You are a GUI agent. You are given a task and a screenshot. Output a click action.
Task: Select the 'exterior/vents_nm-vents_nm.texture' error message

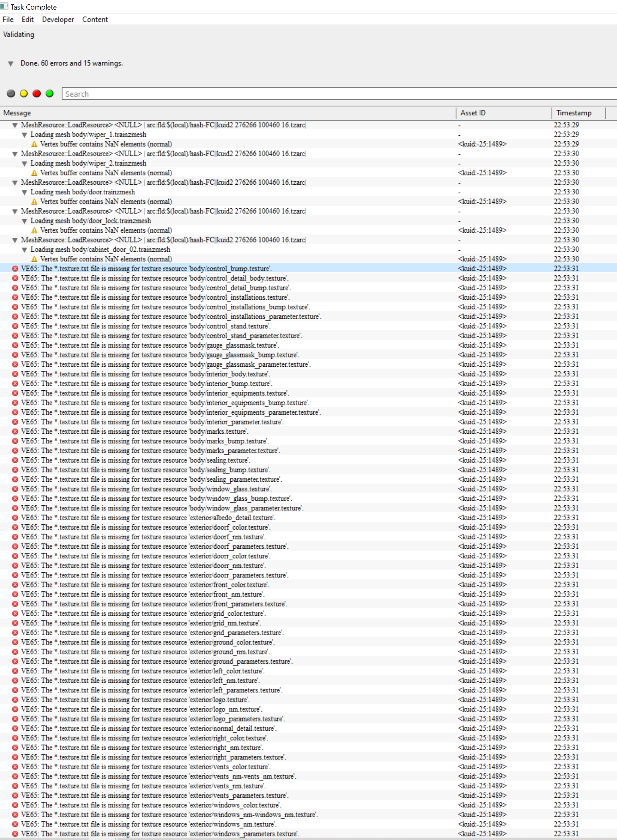click(x=159, y=776)
